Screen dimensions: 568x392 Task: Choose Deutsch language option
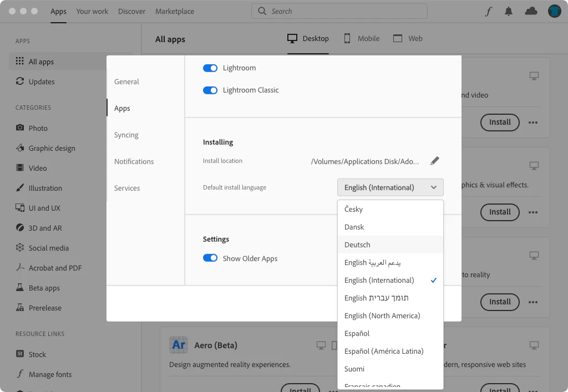point(390,245)
